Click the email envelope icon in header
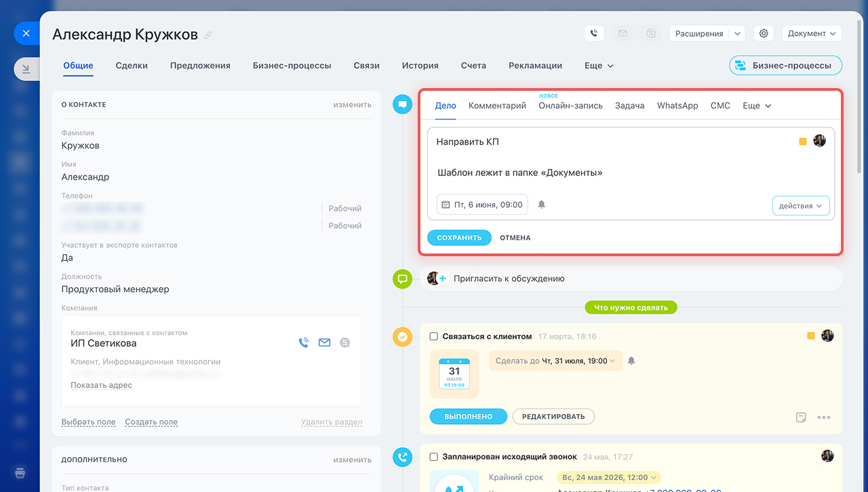The image size is (868, 492). pos(623,33)
